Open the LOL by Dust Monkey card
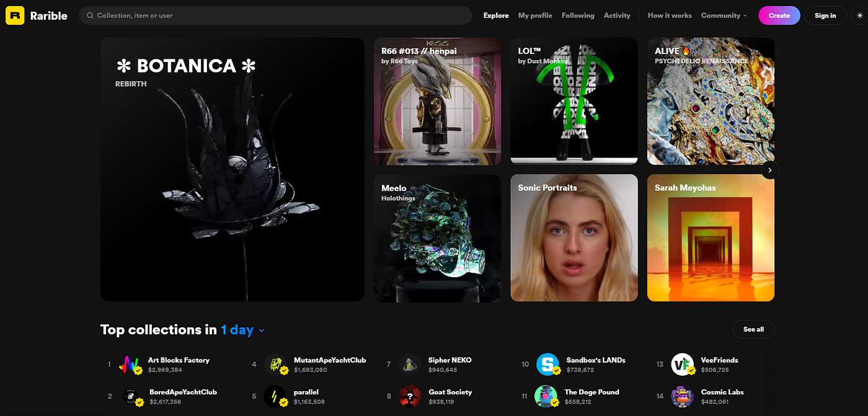868x416 pixels. coord(574,101)
